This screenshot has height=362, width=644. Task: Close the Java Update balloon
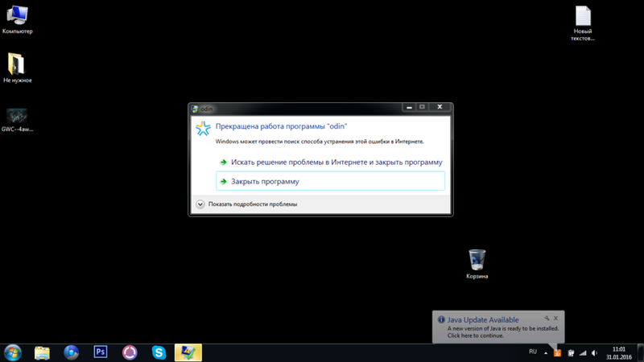click(x=555, y=318)
